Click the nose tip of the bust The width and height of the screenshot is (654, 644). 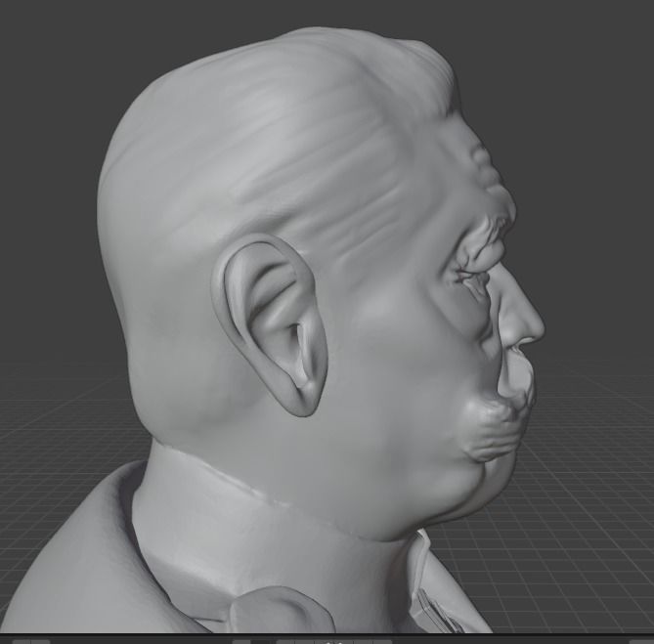point(535,328)
